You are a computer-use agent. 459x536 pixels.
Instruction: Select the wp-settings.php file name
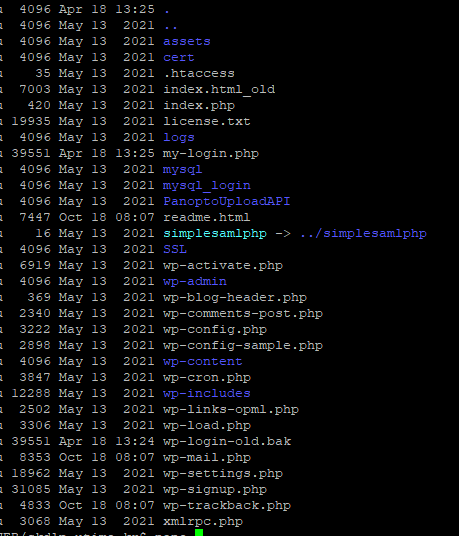pos(223,473)
